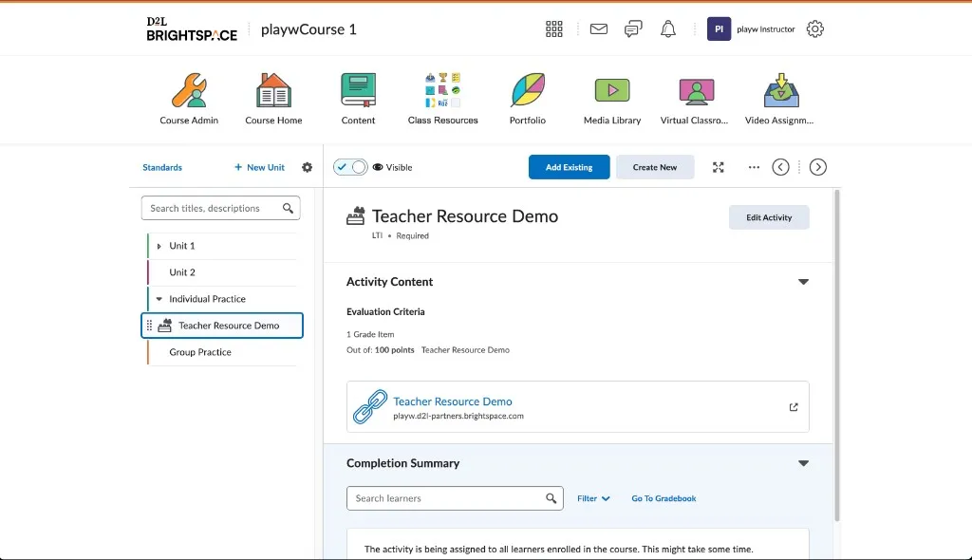Open the Course Admin wrench icon
The width and height of the screenshot is (972, 560).
(189, 90)
